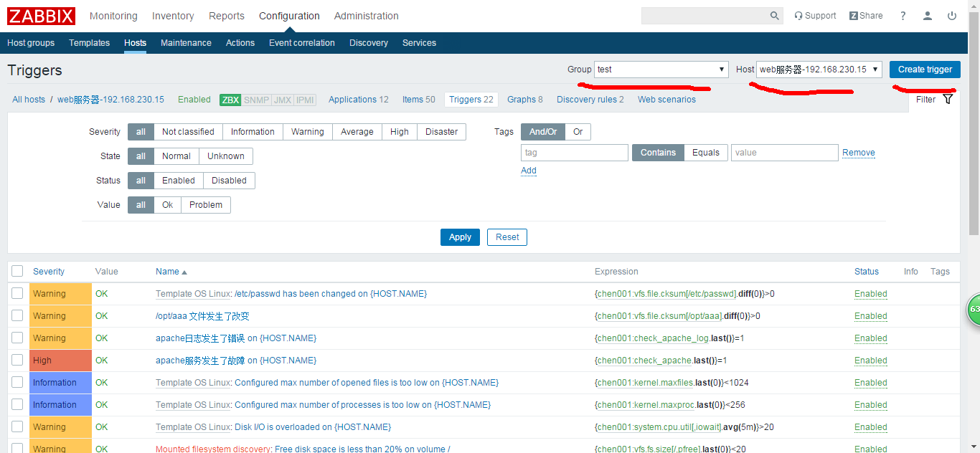The image size is (980, 453).
Task: Open the Host dropdown web服务器-192.168.230.15
Action: coord(819,70)
